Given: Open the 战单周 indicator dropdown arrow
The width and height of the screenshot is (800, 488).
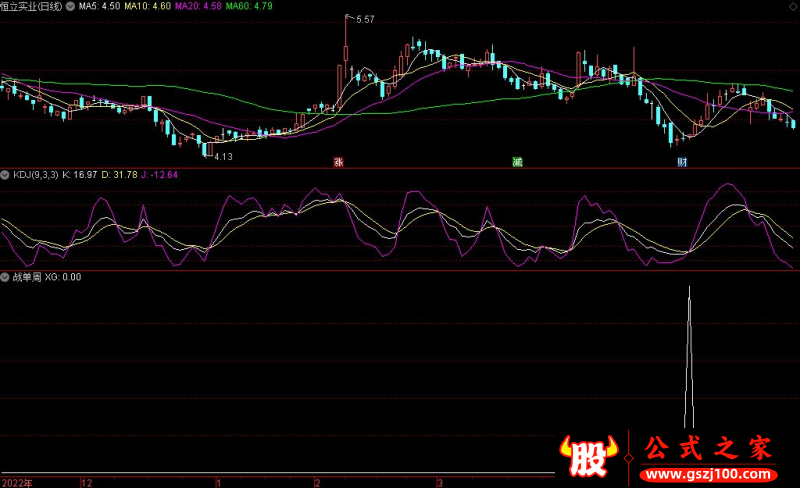Looking at the screenshot, I should (x=5, y=277).
